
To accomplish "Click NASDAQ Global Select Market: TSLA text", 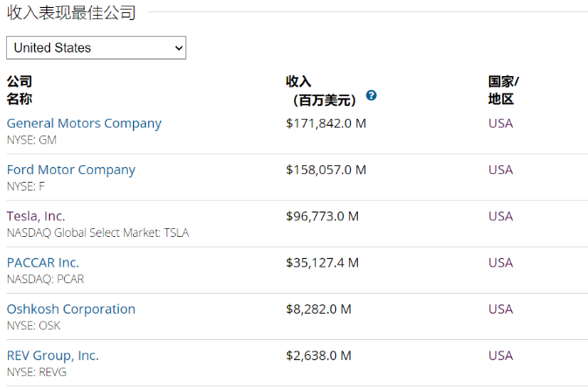I will pyautogui.click(x=98, y=233).
